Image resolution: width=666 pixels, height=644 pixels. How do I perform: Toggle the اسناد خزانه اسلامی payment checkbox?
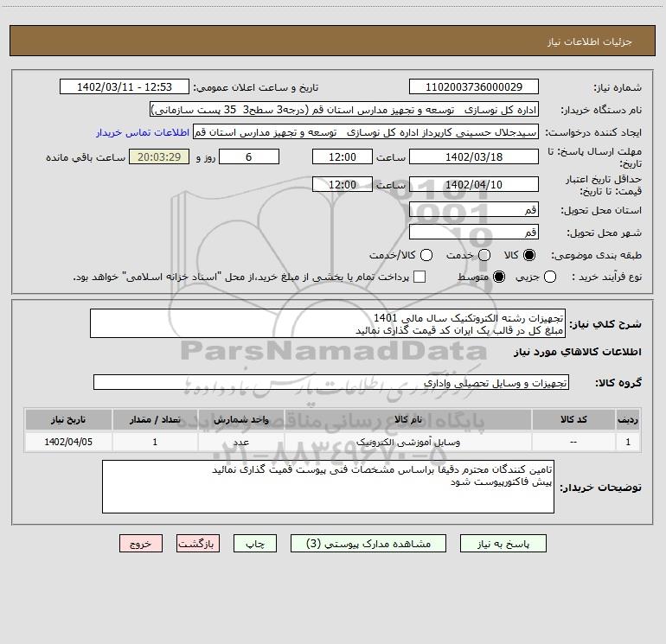[x=419, y=277]
